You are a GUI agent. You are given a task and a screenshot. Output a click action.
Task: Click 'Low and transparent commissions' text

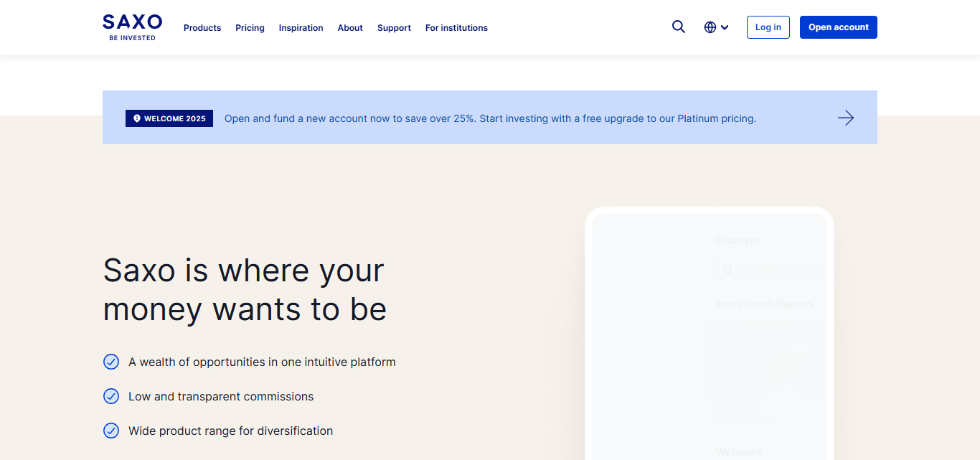(x=221, y=396)
